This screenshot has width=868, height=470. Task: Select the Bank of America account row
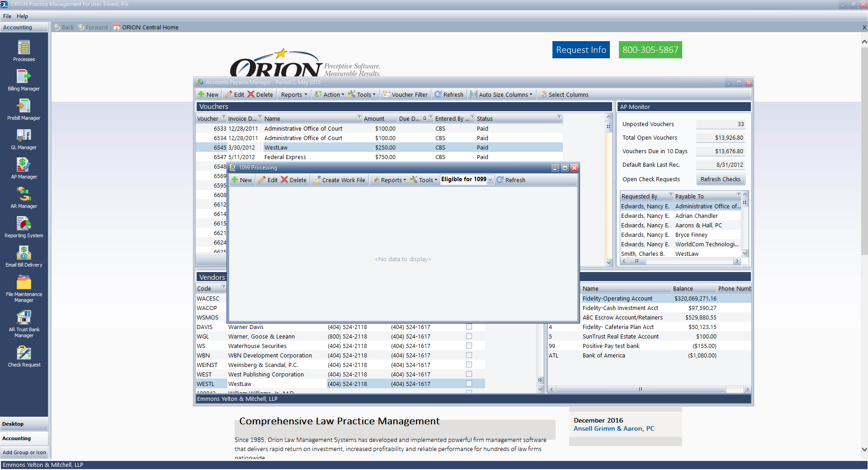pyautogui.click(x=649, y=355)
